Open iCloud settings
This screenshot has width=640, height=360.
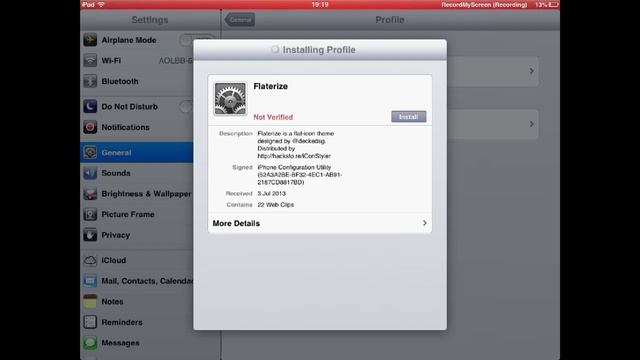click(137, 260)
